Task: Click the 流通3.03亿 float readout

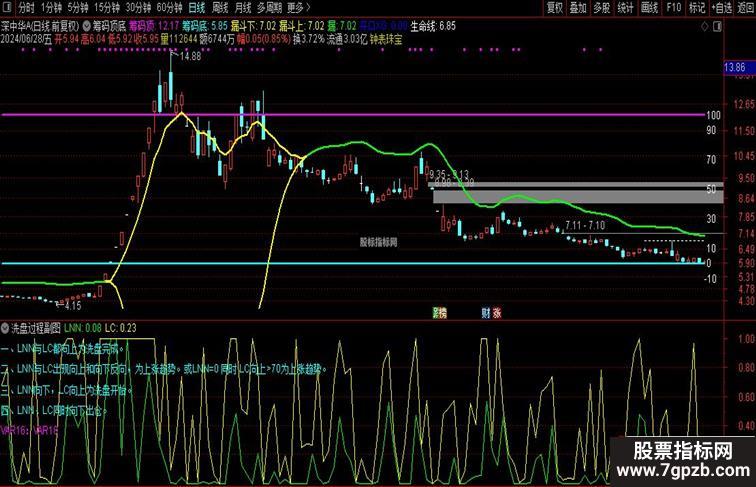Action: coord(347,39)
